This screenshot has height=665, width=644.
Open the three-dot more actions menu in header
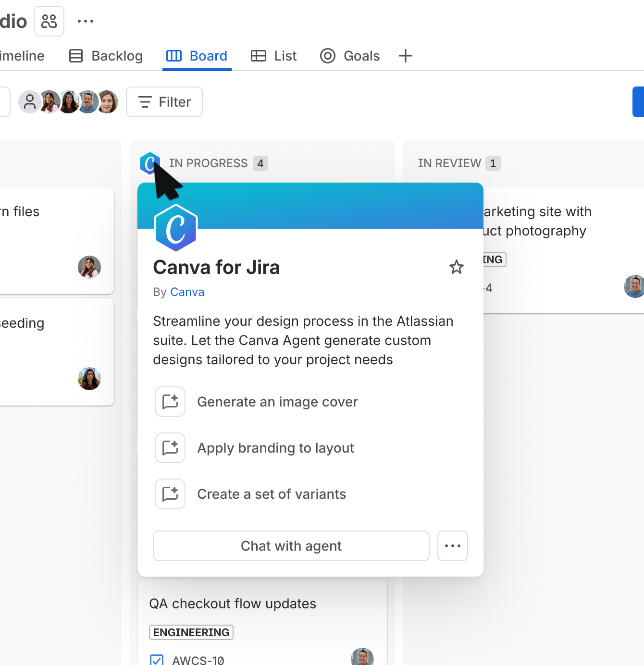[86, 21]
